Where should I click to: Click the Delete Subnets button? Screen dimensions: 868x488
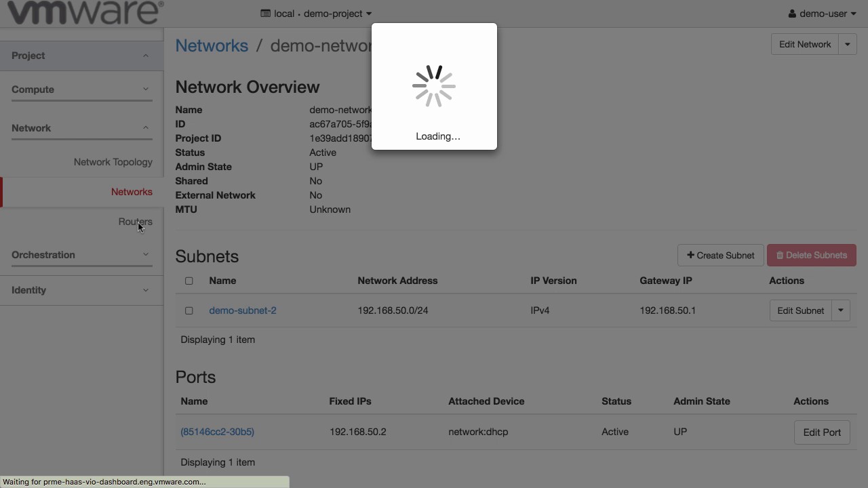pyautogui.click(x=811, y=256)
